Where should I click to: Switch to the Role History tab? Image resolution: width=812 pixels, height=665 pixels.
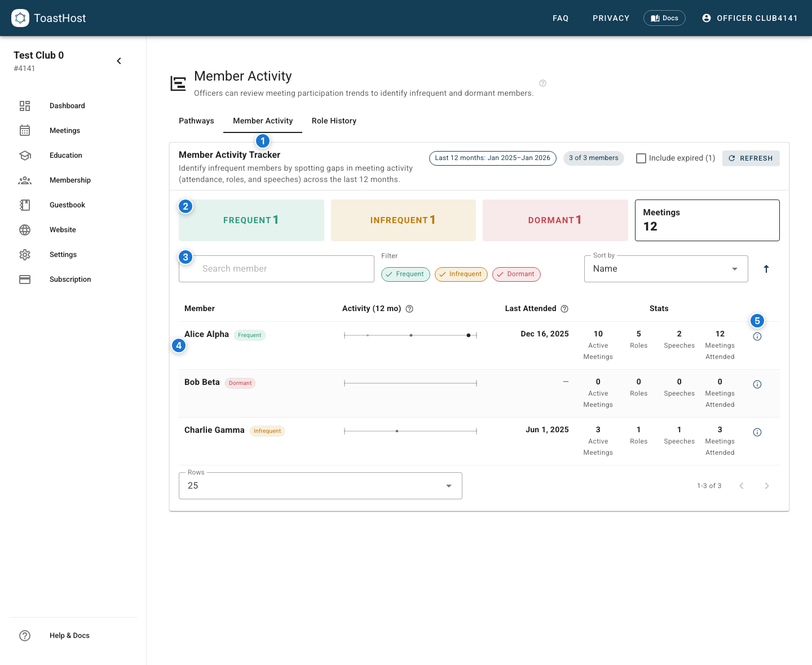[334, 121]
